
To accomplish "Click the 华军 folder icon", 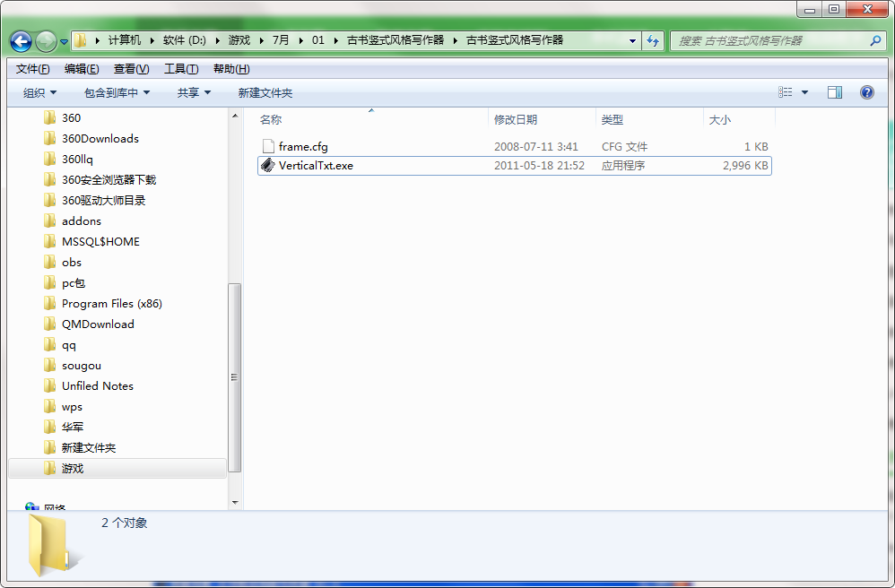I will (50, 428).
